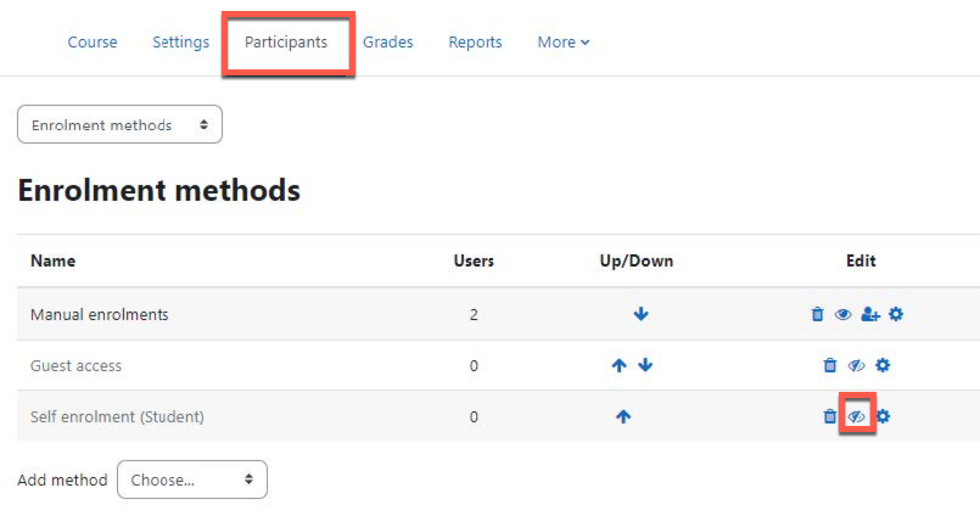The width and height of the screenshot is (980, 516).
Task: Open settings gear for Guest access
Action: coord(883,365)
